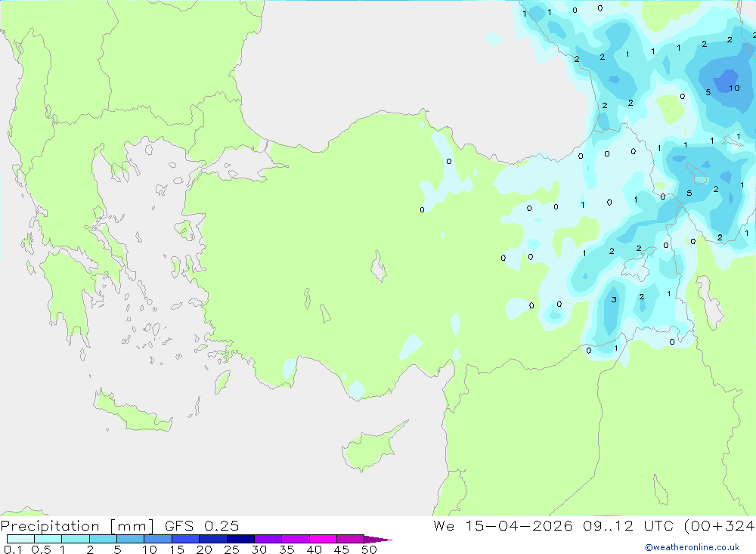
Task: Click the legend's purple over-50 arrow tip
Action: pos(379,539)
